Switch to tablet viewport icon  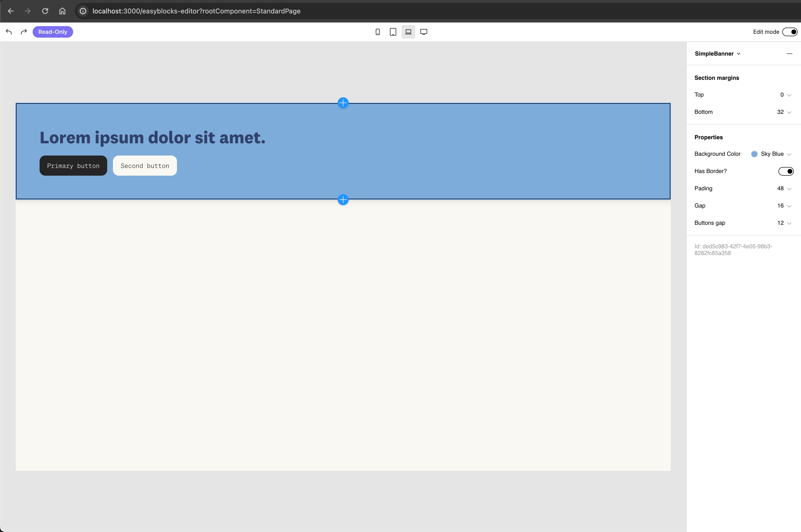click(x=393, y=32)
